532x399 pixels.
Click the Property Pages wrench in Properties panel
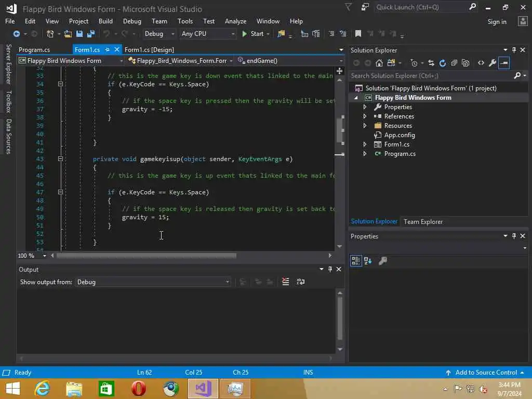(383, 261)
